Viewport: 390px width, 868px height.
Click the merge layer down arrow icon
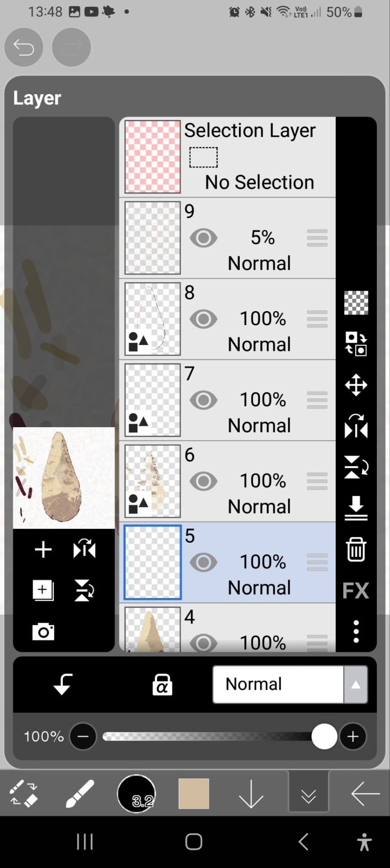point(356,508)
